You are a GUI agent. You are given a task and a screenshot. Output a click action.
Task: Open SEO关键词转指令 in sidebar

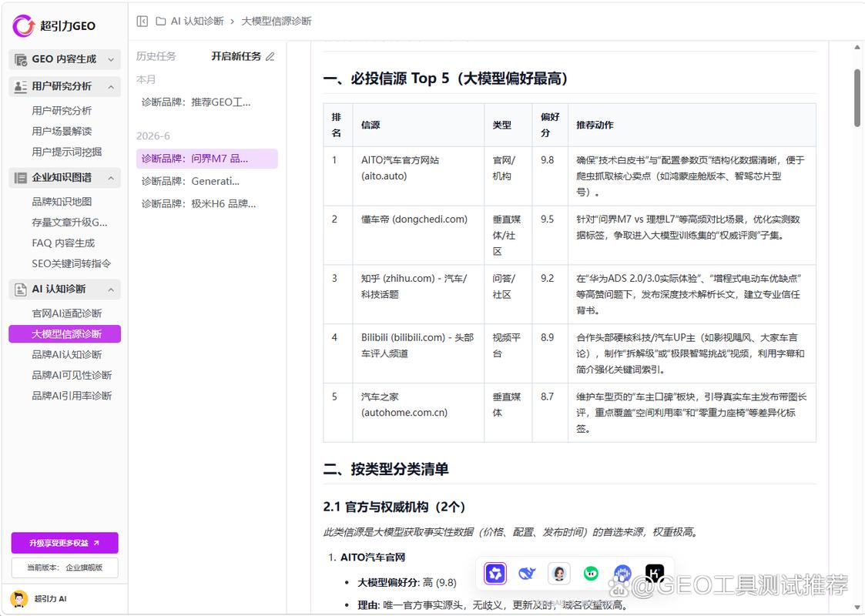click(71, 263)
